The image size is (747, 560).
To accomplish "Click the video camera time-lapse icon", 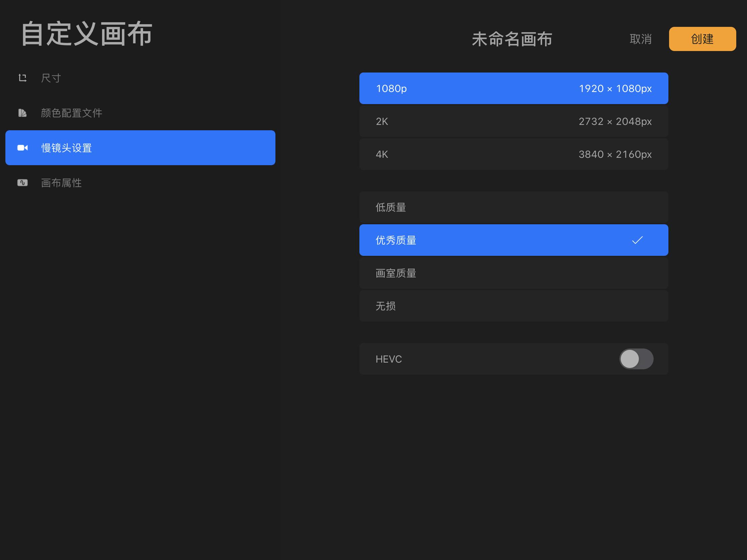I will [x=23, y=148].
